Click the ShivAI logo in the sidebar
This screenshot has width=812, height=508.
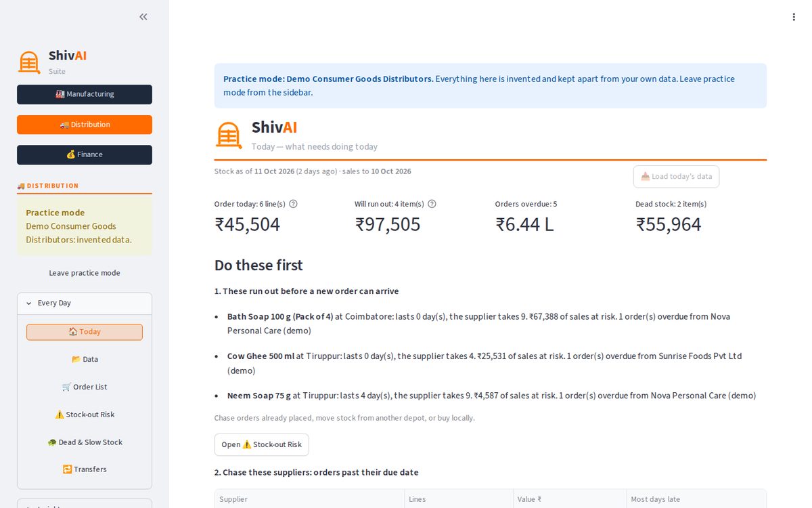point(29,62)
